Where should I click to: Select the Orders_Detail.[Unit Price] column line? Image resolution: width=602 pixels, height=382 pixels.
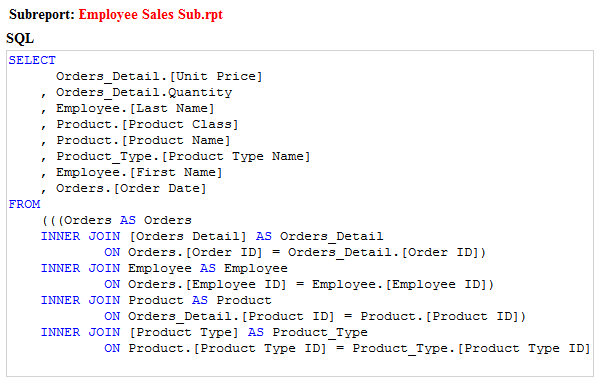point(159,76)
